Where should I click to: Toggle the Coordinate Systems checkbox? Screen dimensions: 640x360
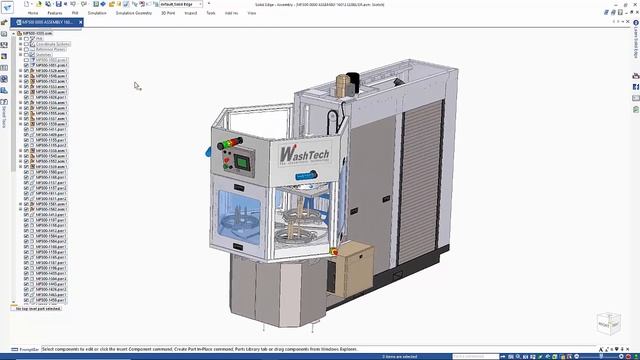click(x=26, y=44)
